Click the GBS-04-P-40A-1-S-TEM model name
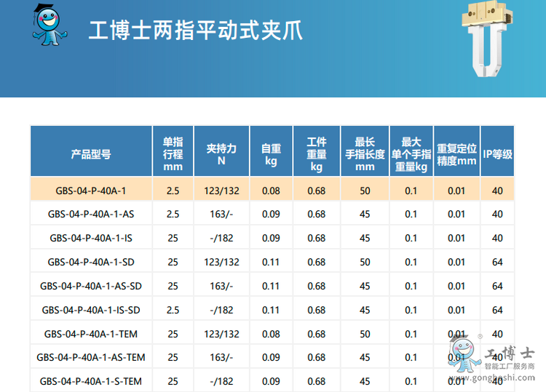The width and height of the screenshot is (546, 392). (x=91, y=381)
